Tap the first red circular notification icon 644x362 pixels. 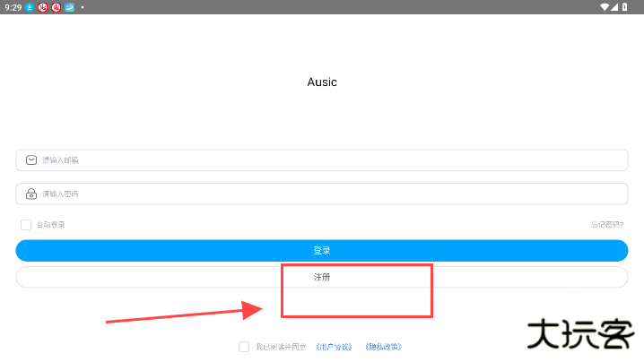pyautogui.click(x=42, y=7)
